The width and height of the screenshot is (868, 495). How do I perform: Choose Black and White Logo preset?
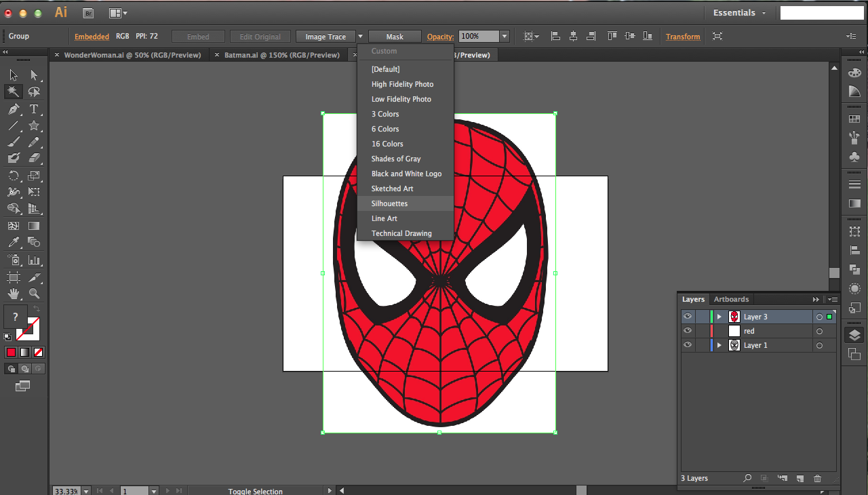[x=406, y=174]
